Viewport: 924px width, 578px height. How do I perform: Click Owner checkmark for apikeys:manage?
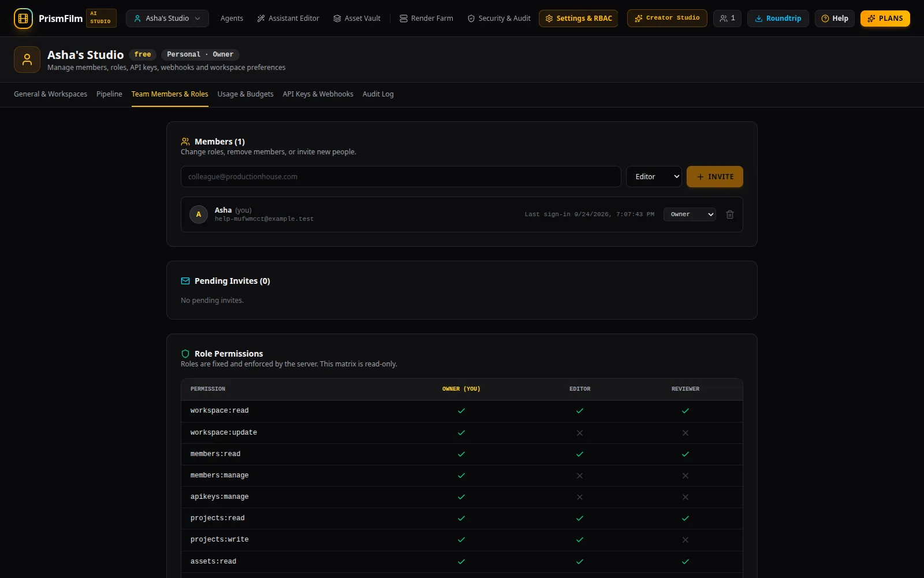(461, 497)
